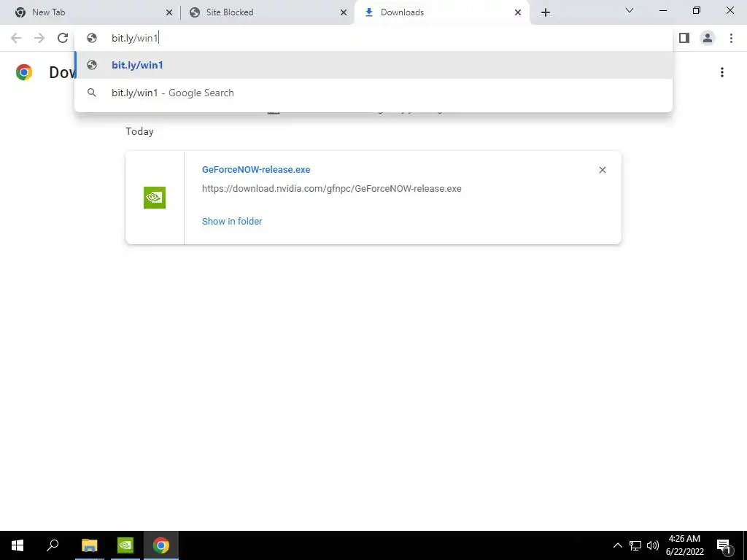
Task: Close the New Tab tab
Action: point(169,12)
